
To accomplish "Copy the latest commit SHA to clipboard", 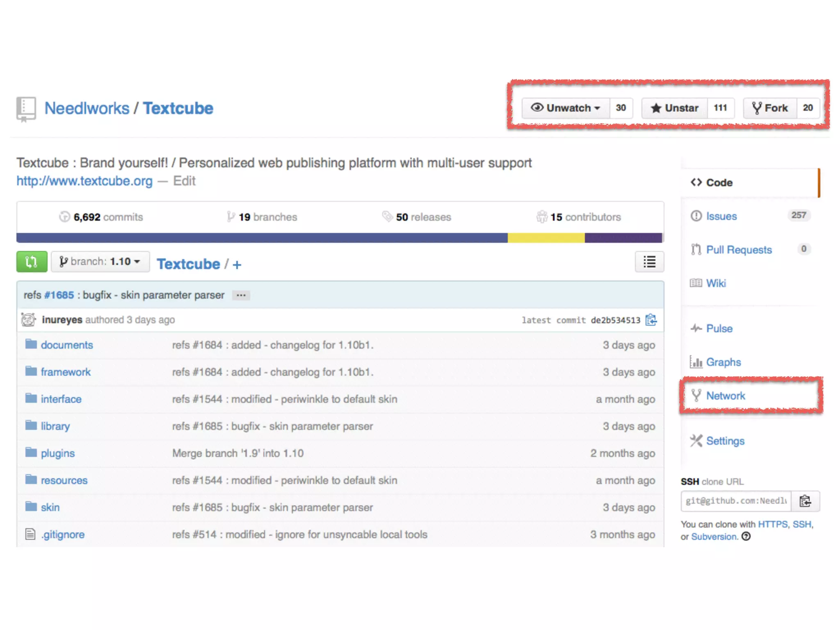I will 651,320.
